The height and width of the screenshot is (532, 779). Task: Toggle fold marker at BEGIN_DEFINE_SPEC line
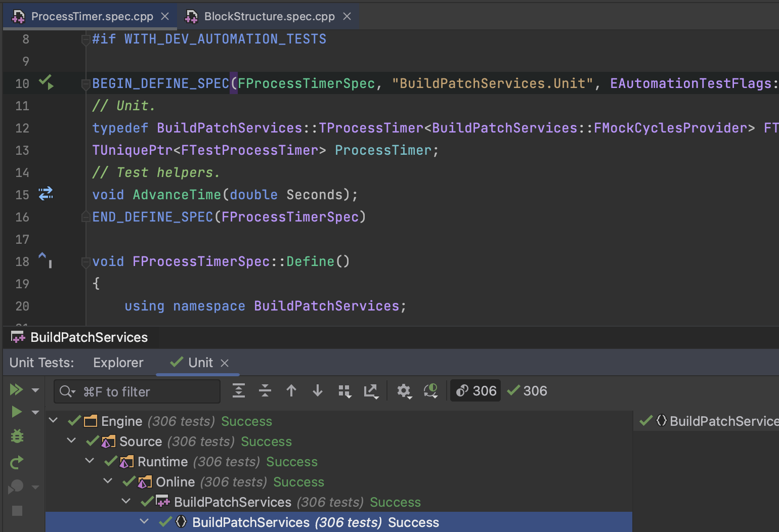pos(85,84)
